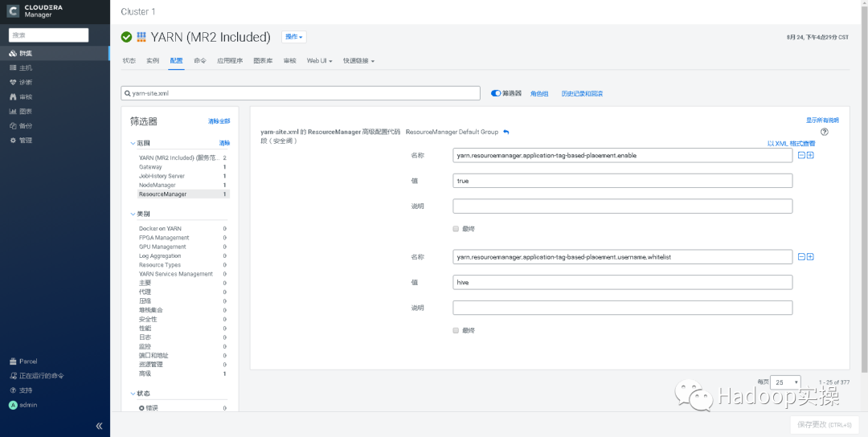Switch to the 实例 tab
The height and width of the screenshot is (437, 868).
tap(153, 61)
